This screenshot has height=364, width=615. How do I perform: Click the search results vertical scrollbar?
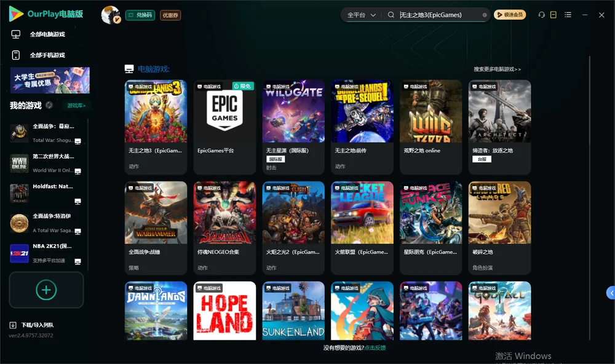[589, 198]
